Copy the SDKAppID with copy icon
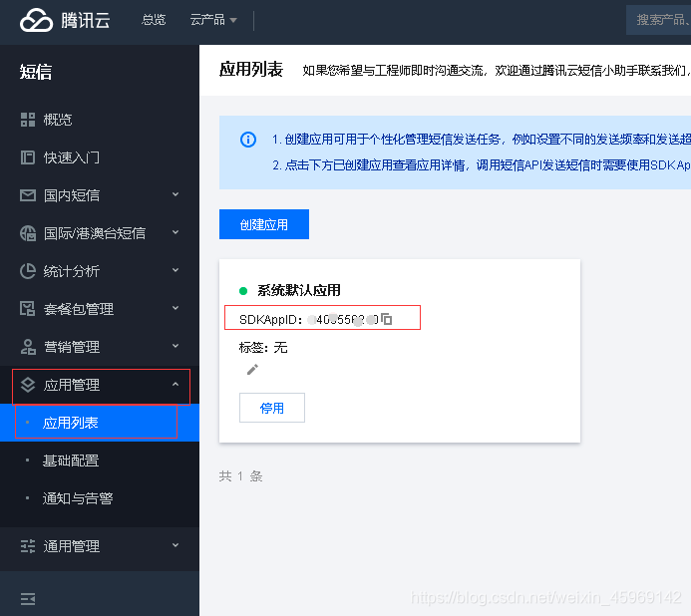This screenshot has width=691, height=616. click(x=387, y=319)
